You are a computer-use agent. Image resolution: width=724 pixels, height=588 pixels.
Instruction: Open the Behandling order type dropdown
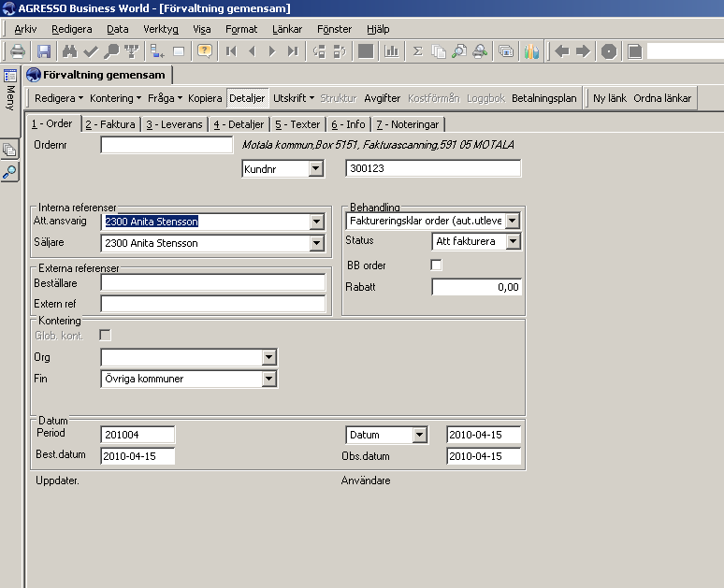513,221
